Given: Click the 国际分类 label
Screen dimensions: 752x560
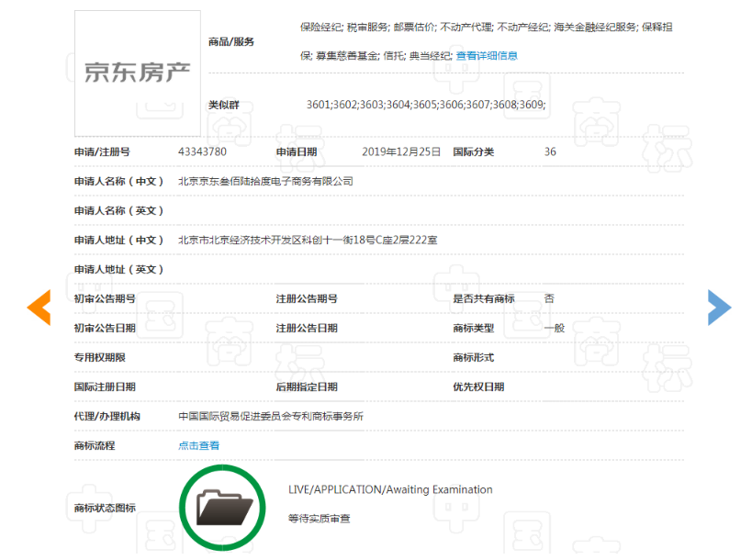Looking at the screenshot, I should click(474, 152).
